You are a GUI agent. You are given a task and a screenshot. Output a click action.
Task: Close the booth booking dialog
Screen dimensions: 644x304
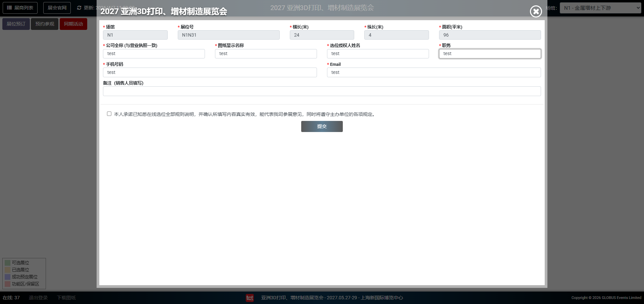pyautogui.click(x=536, y=11)
